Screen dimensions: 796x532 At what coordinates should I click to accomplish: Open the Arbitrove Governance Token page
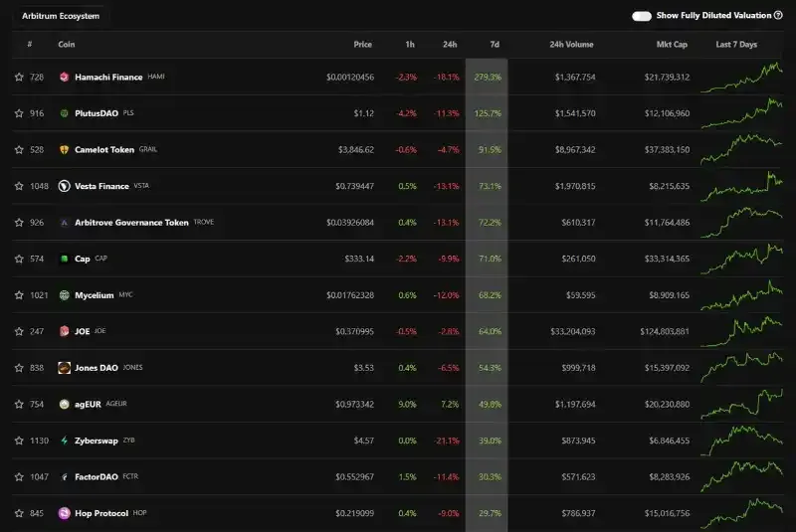[x=131, y=223]
